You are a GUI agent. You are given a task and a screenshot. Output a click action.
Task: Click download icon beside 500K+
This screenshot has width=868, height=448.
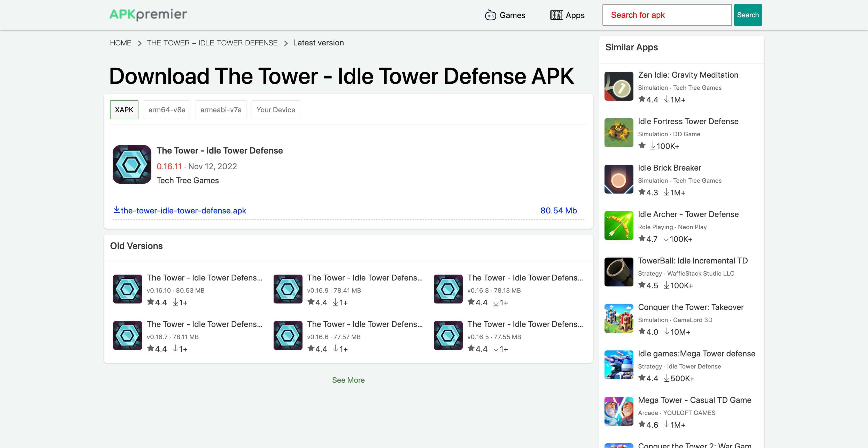pos(667,378)
